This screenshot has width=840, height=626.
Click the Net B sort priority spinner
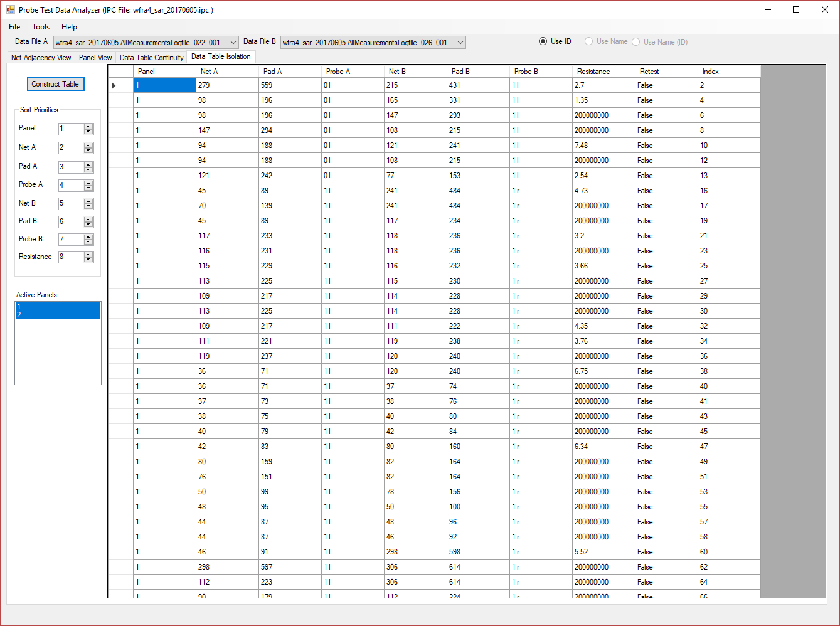pyautogui.click(x=88, y=204)
